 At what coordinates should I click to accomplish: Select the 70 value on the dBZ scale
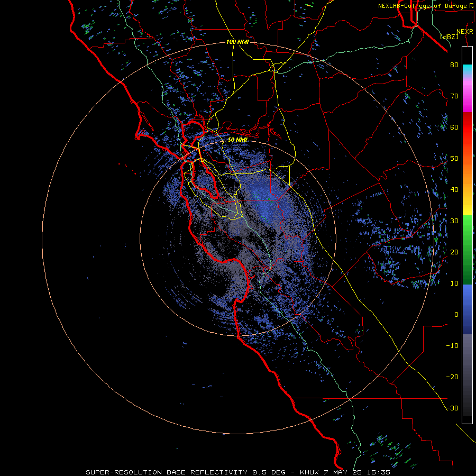[x=454, y=96]
